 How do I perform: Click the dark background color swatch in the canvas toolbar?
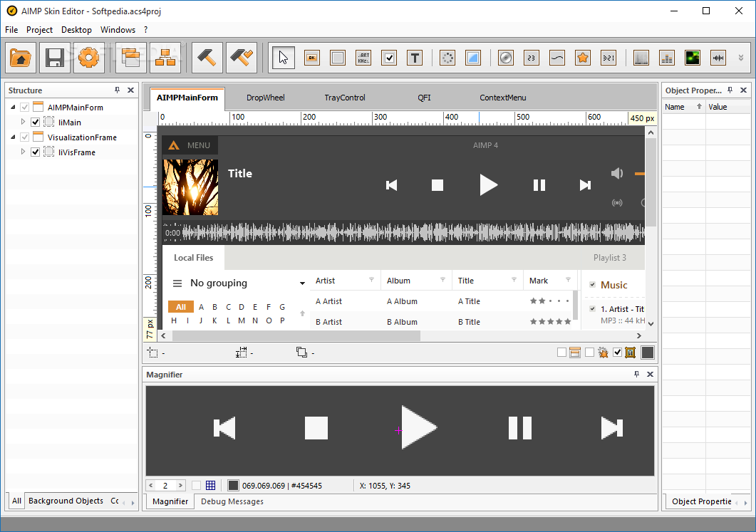648,353
